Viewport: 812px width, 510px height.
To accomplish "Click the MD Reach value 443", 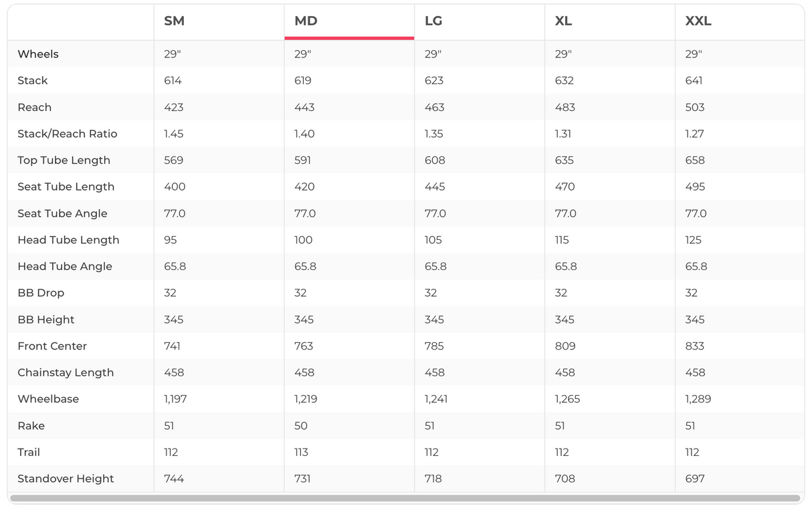I will coord(304,107).
